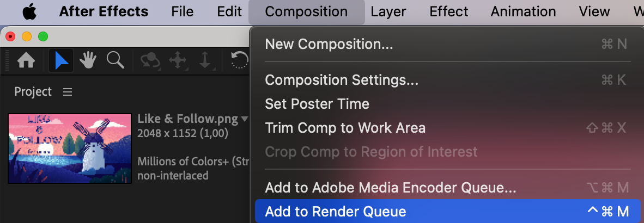Image resolution: width=644 pixels, height=223 pixels.
Task: Select the Hand tool
Action: 88,60
